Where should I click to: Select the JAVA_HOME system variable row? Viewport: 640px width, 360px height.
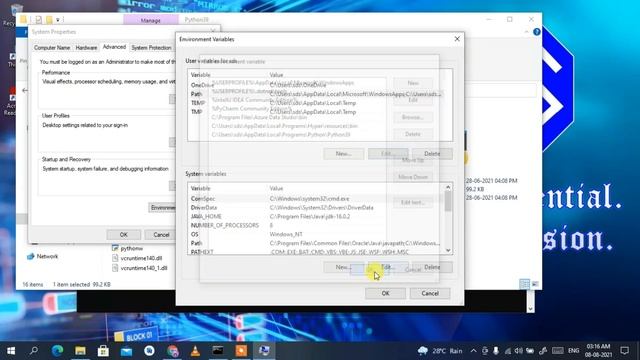pyautogui.click(x=316, y=217)
